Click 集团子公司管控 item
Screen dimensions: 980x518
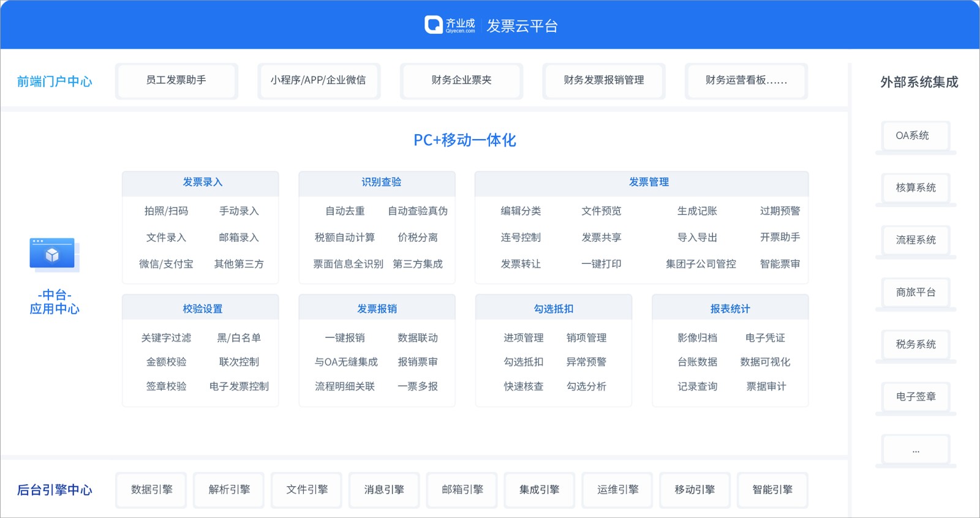[x=701, y=264]
